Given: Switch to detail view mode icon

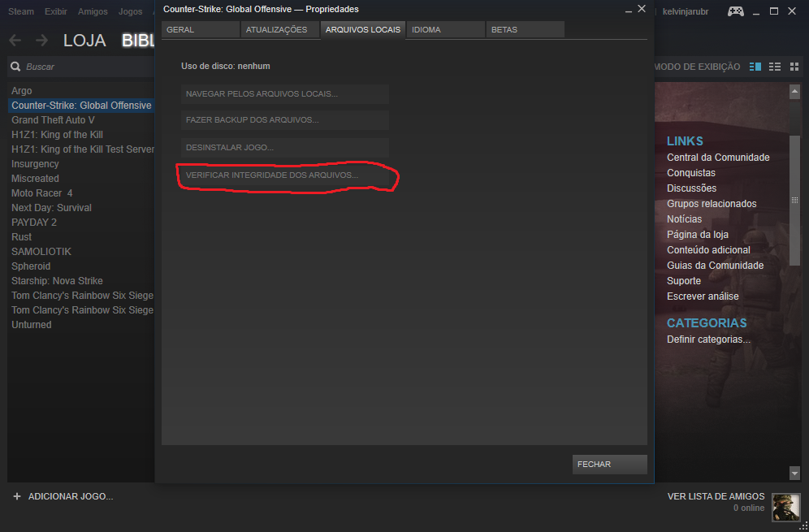Looking at the screenshot, I should (x=755, y=67).
